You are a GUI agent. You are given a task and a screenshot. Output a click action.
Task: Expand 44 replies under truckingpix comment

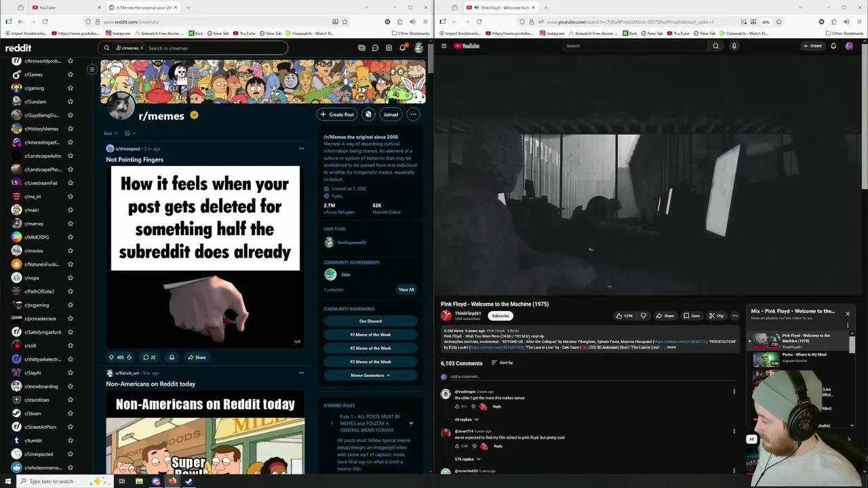pos(467,420)
